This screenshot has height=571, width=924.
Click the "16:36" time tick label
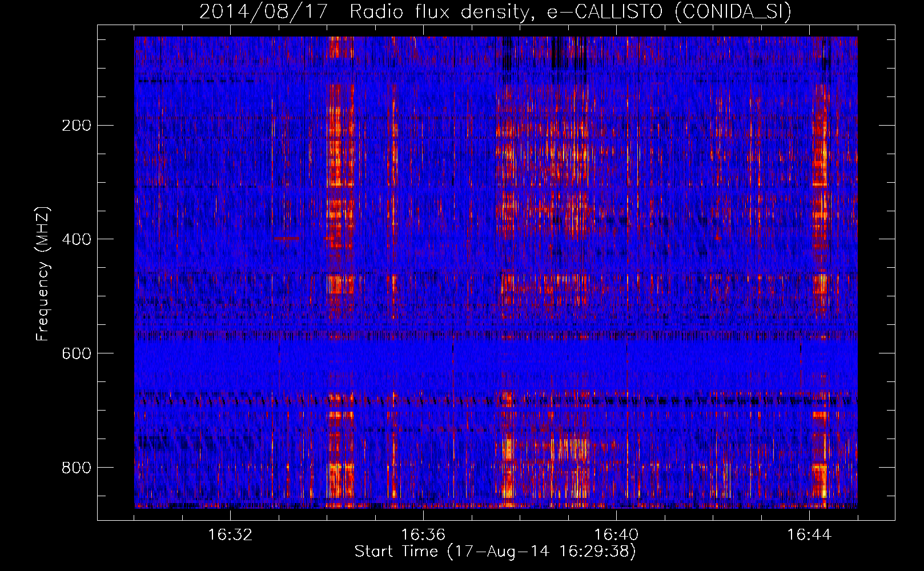pyautogui.click(x=423, y=535)
